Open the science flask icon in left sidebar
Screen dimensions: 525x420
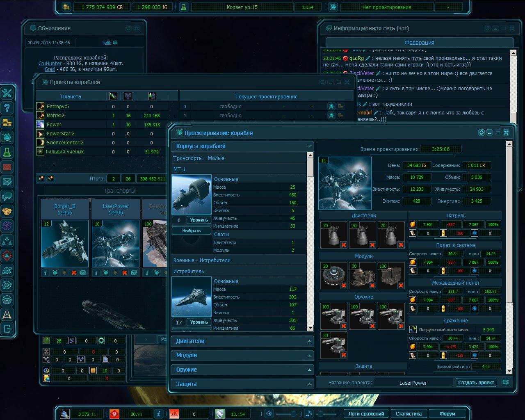point(7,152)
